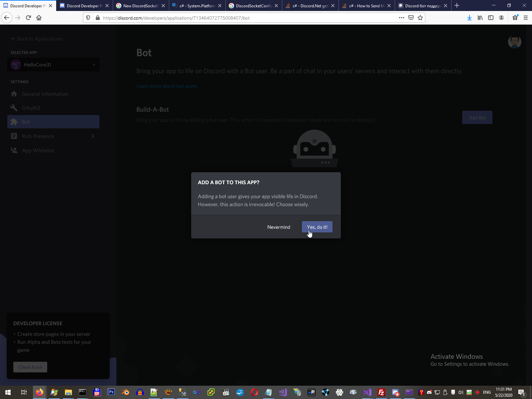
Task: Switch to DiscordSocketConfig Google tab
Action: (254, 6)
